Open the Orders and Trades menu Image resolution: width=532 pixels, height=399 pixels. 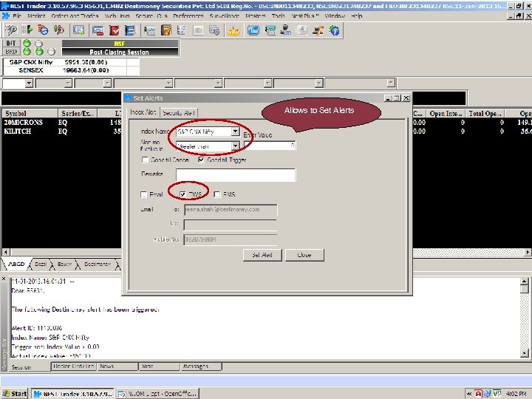75,16
